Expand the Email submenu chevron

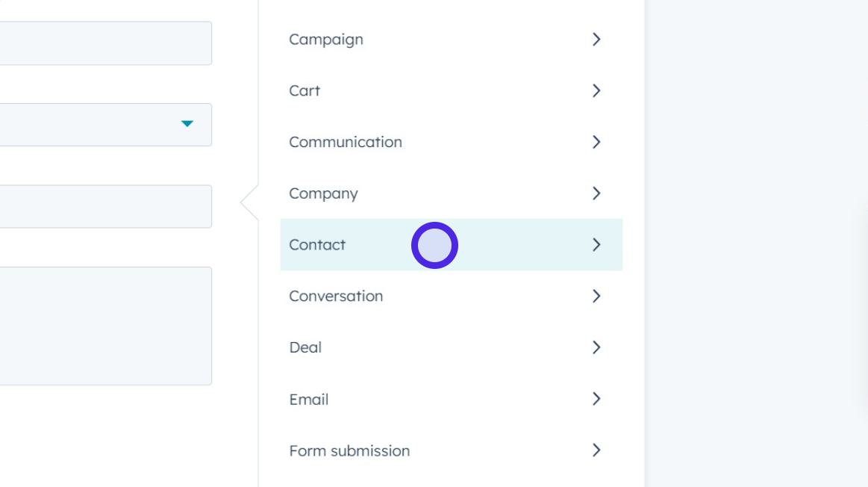coord(596,399)
